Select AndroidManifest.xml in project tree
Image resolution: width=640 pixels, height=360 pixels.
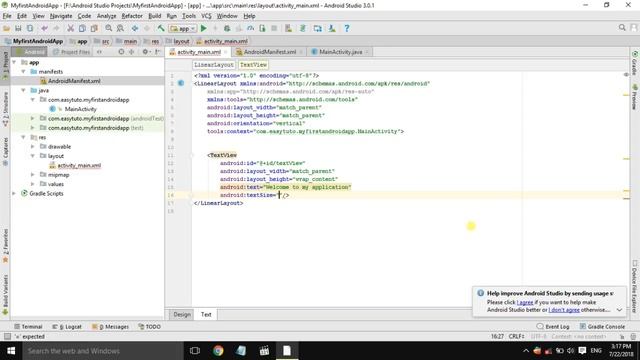74,81
